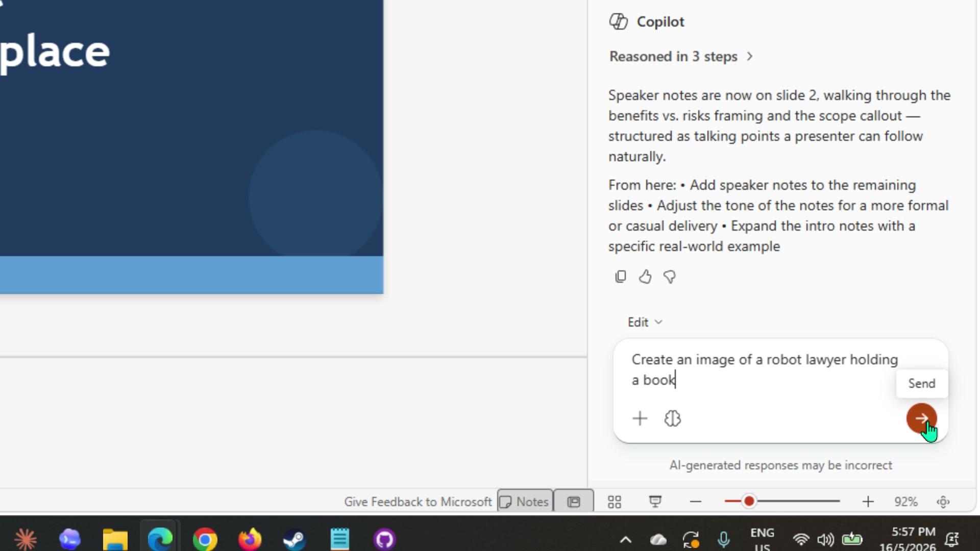Zoom out with the minus button
The height and width of the screenshot is (551, 980).
pos(695,502)
